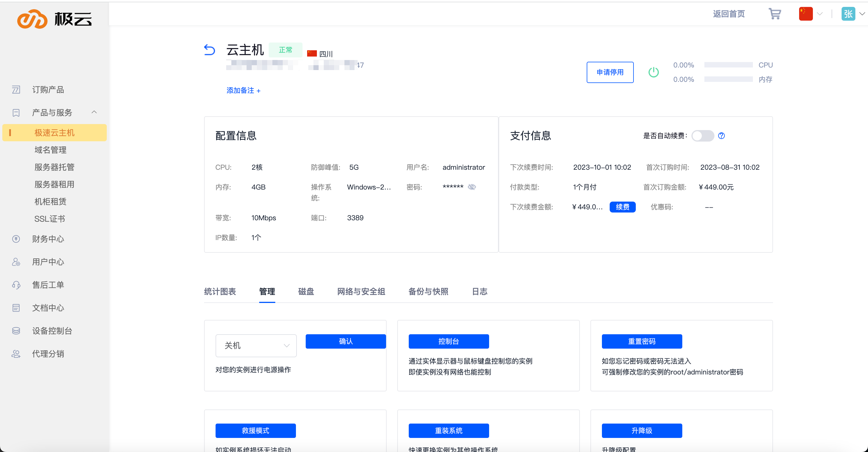Click the auto-renew help question icon
The image size is (868, 452).
click(x=721, y=136)
